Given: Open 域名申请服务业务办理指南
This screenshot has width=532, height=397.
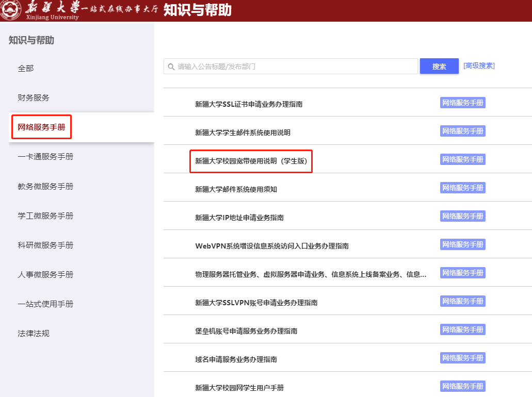Looking at the screenshot, I should pos(236,359).
